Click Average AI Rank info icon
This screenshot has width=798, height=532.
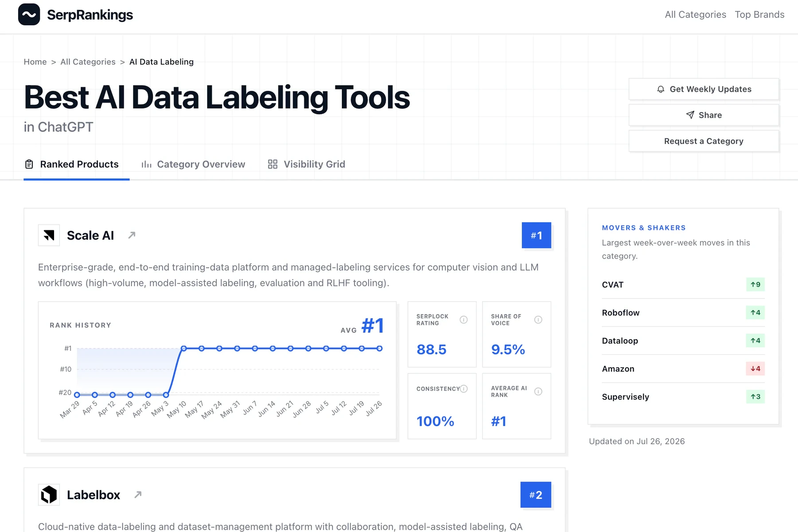pos(538,392)
